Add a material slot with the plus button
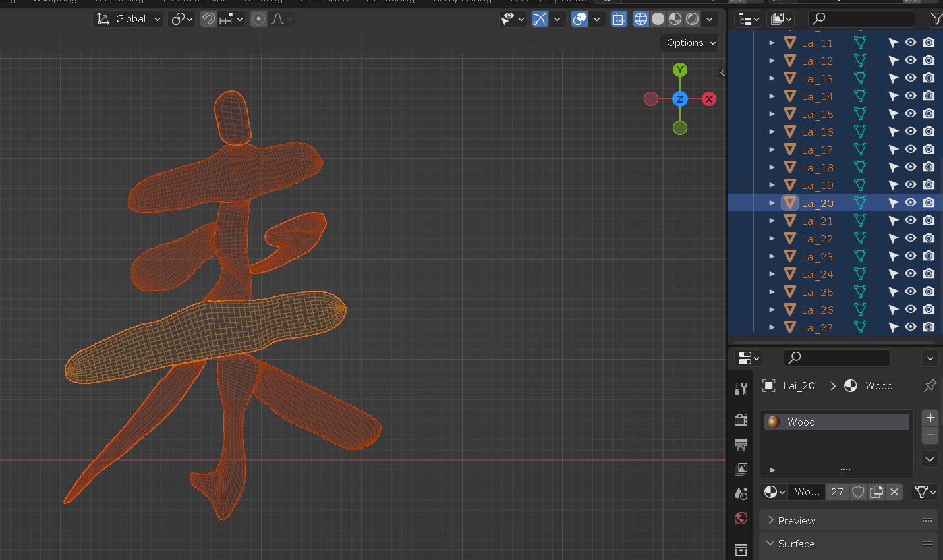The height and width of the screenshot is (560, 943). (930, 418)
